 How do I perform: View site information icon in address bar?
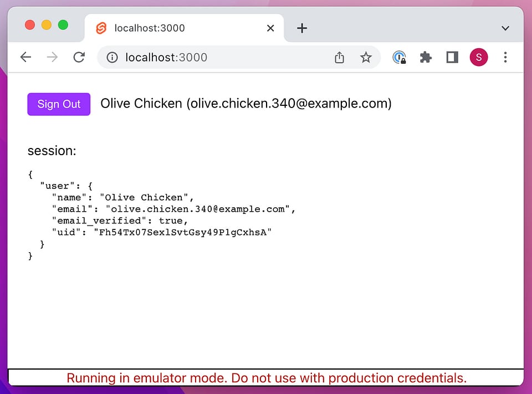pyautogui.click(x=112, y=57)
